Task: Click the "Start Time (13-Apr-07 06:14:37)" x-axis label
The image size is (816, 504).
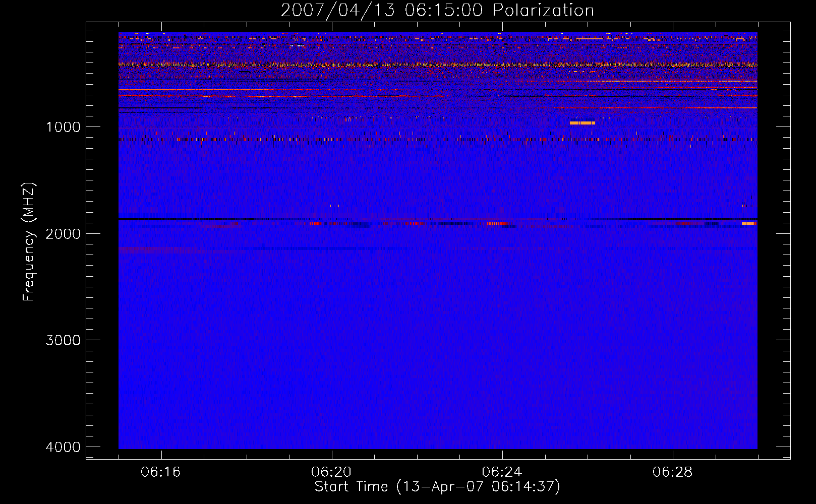Action: coord(437,487)
